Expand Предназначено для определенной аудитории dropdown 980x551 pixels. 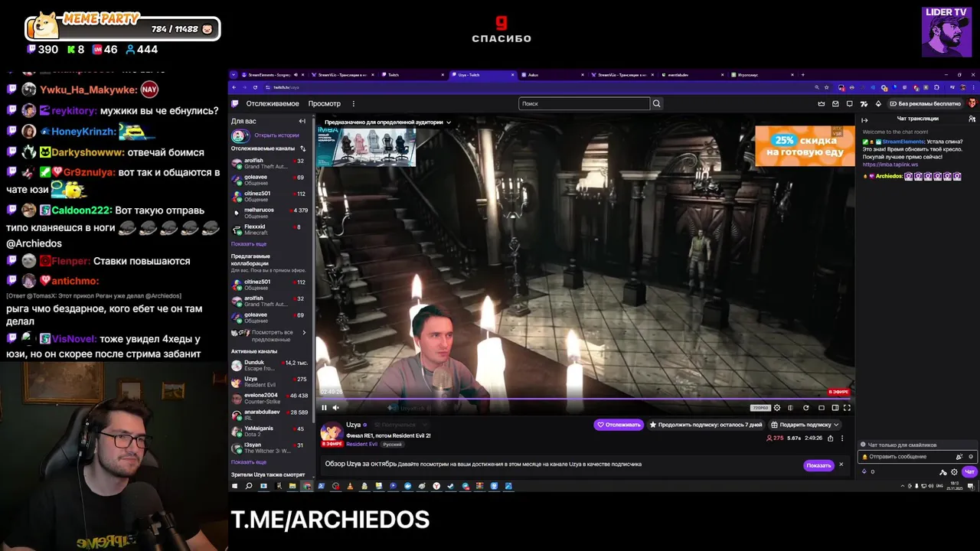(387, 122)
